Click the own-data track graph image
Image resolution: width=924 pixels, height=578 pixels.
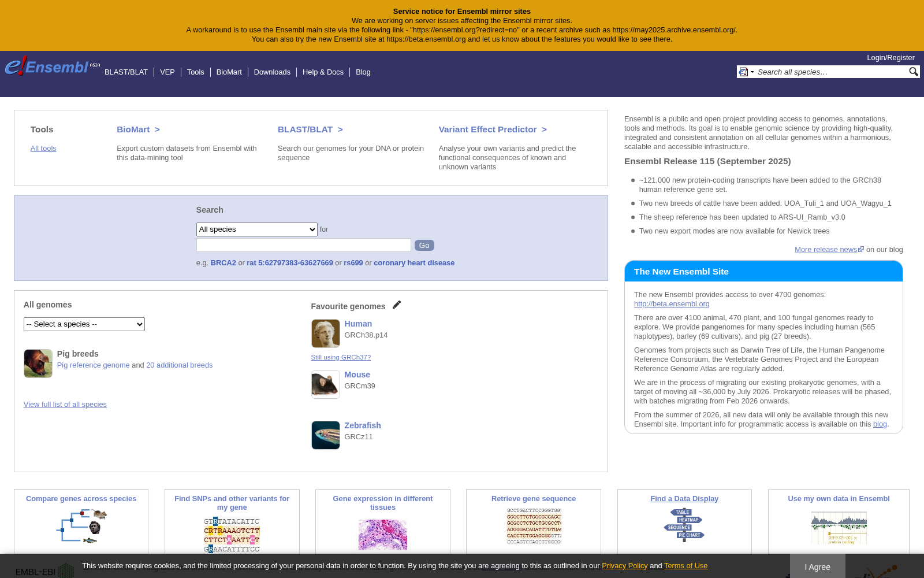(839, 527)
